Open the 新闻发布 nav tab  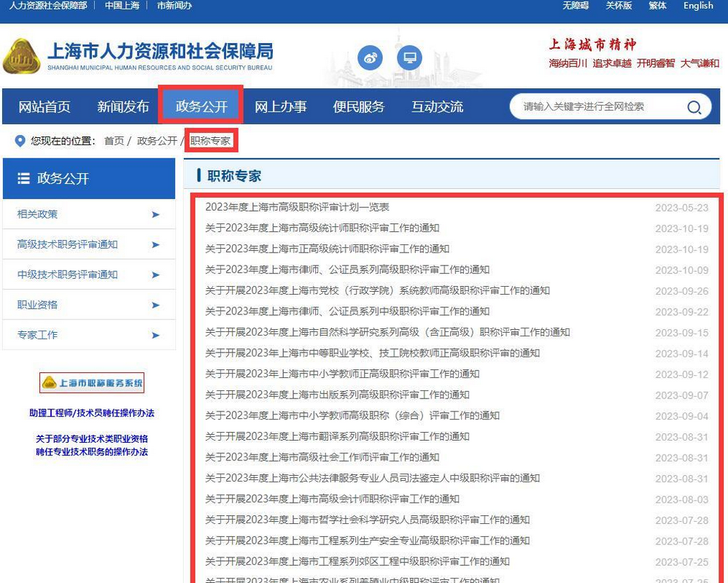(x=123, y=107)
